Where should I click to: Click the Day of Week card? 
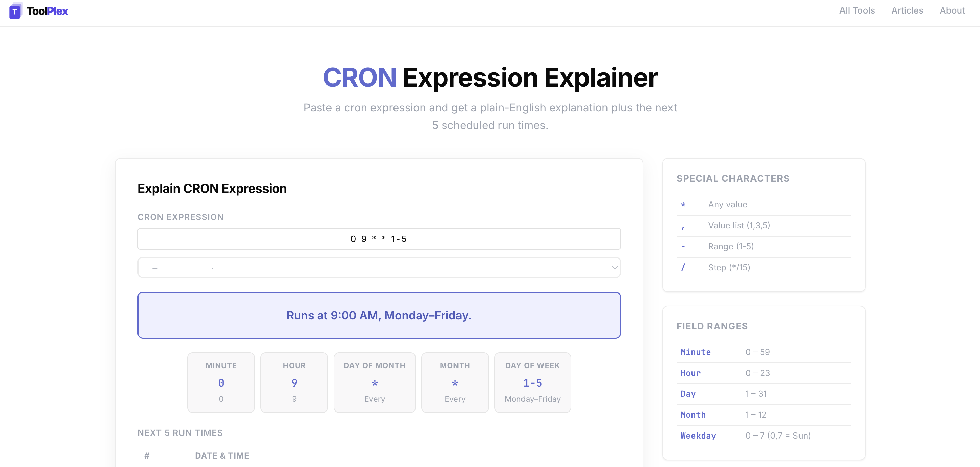coord(532,382)
